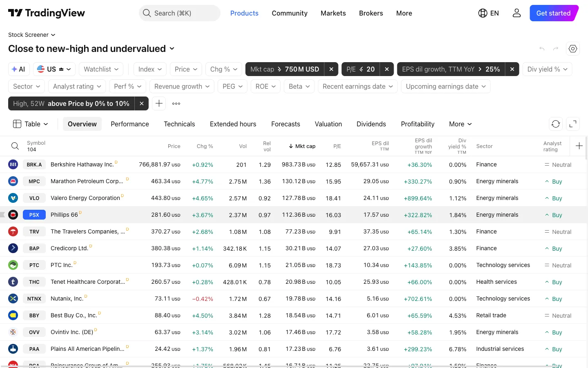Switch to the Valuation tab

point(328,124)
